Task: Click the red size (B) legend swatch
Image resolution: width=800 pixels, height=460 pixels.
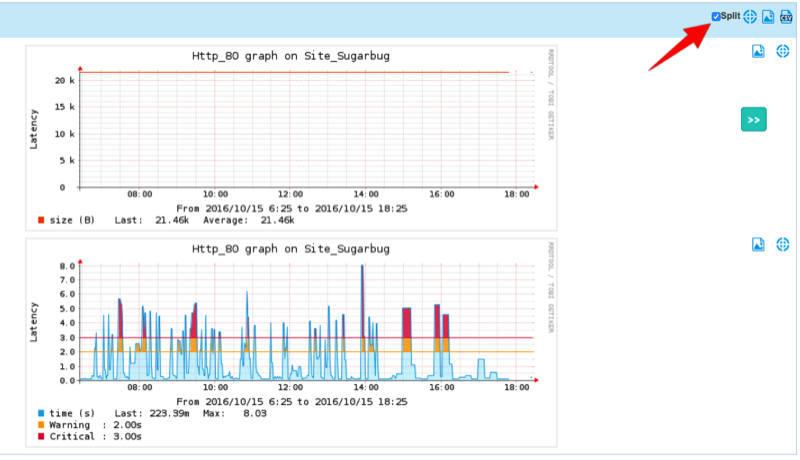Action: (x=41, y=219)
